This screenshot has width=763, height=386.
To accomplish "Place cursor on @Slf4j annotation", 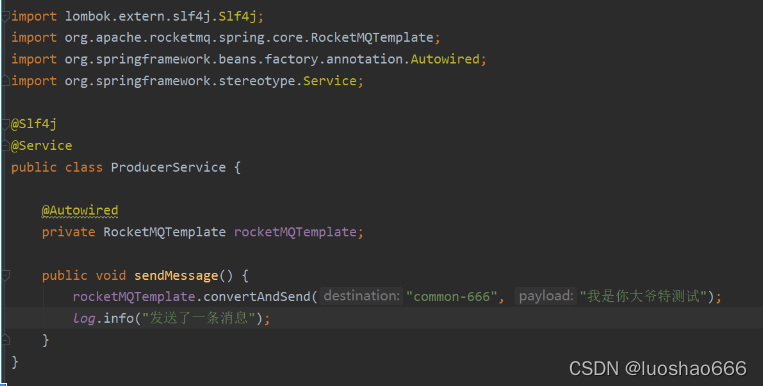I will click(x=34, y=124).
